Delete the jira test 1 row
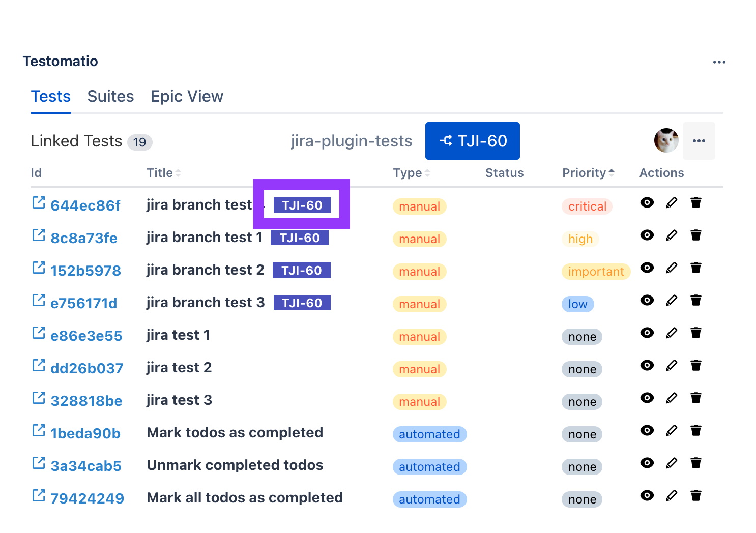Screen dimensions: 756x533 [x=696, y=333]
